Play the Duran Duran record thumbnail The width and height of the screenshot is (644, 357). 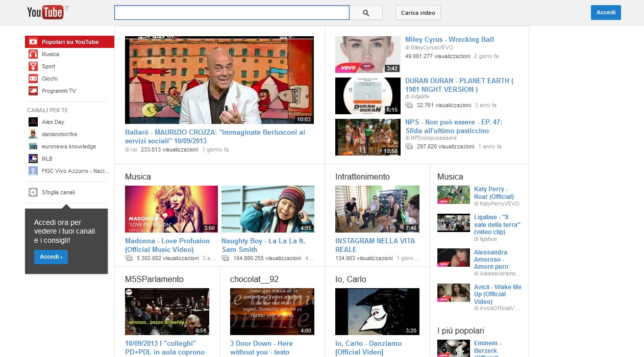tap(368, 96)
